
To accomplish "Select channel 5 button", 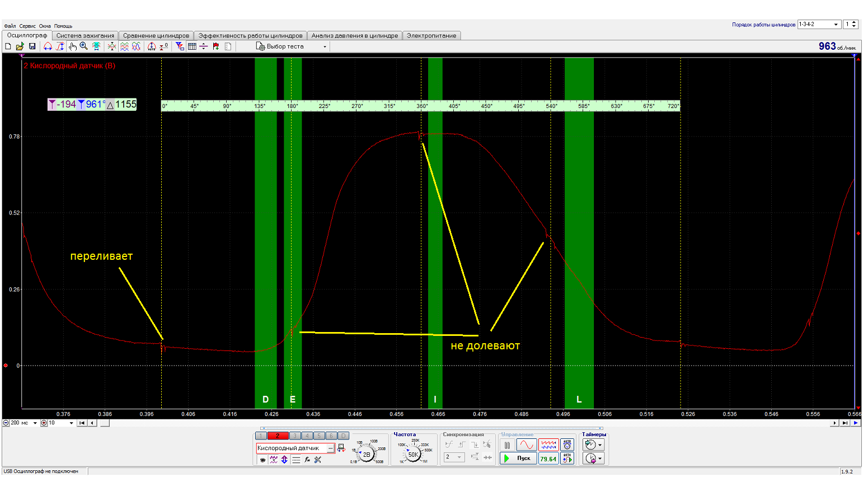I will tap(319, 436).
